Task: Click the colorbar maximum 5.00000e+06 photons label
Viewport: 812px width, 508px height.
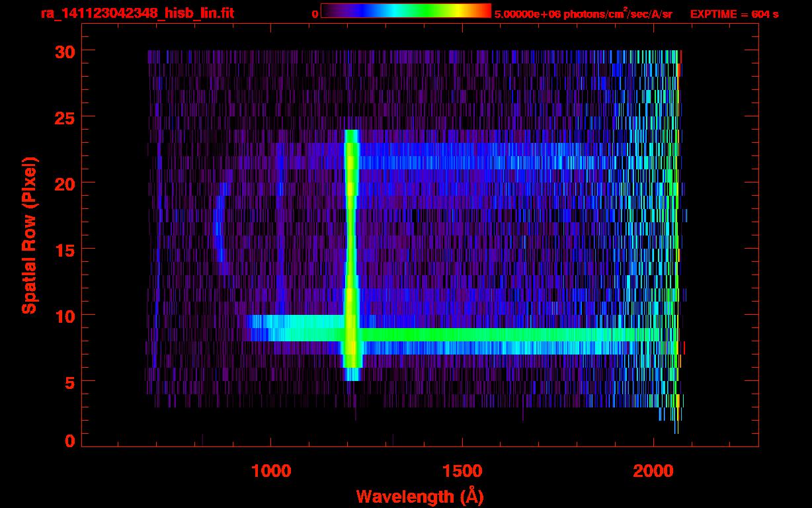Action: coord(583,13)
